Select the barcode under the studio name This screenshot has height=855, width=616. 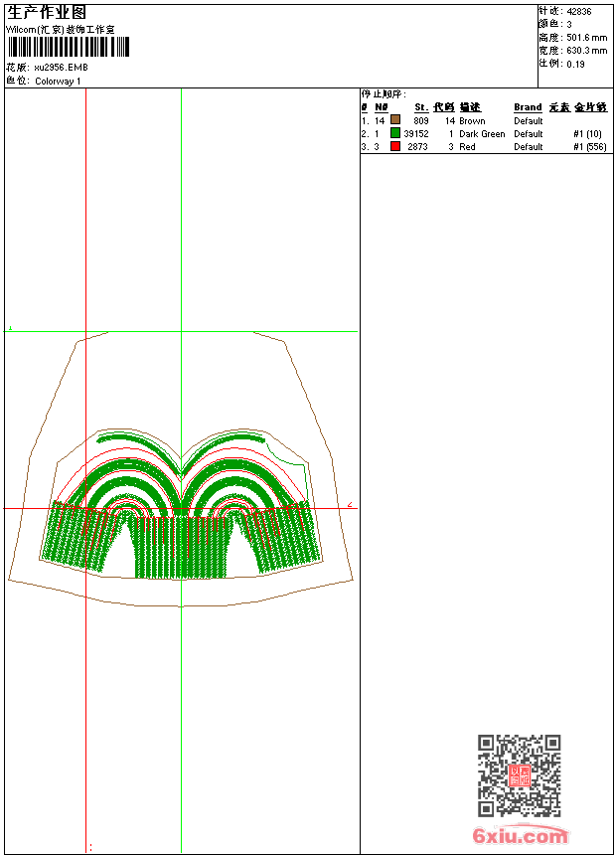coord(69,47)
